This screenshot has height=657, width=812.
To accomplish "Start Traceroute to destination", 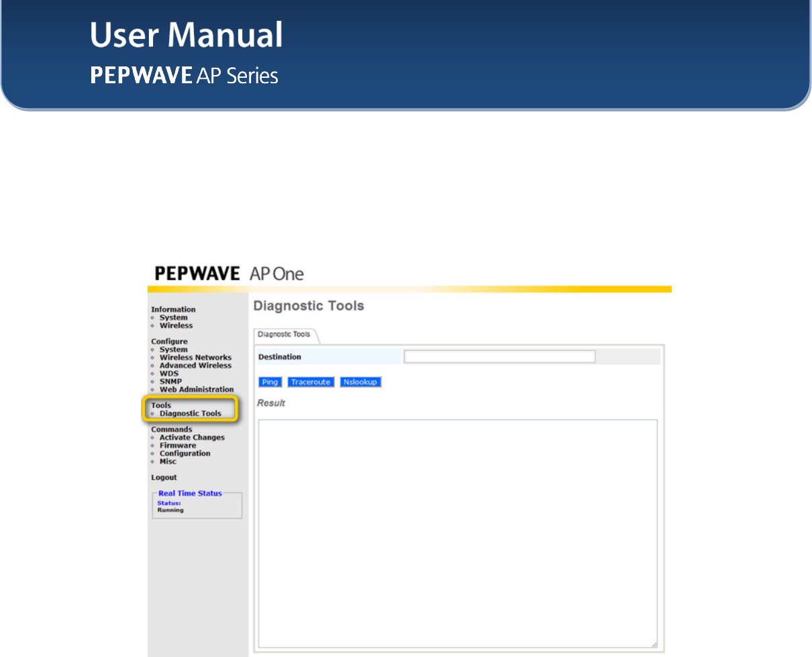I will tap(311, 382).
